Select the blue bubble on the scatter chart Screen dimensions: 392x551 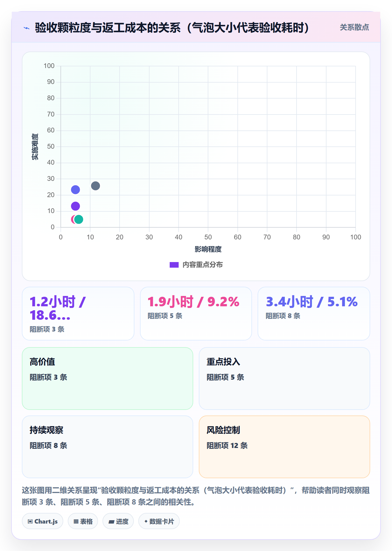75,190
